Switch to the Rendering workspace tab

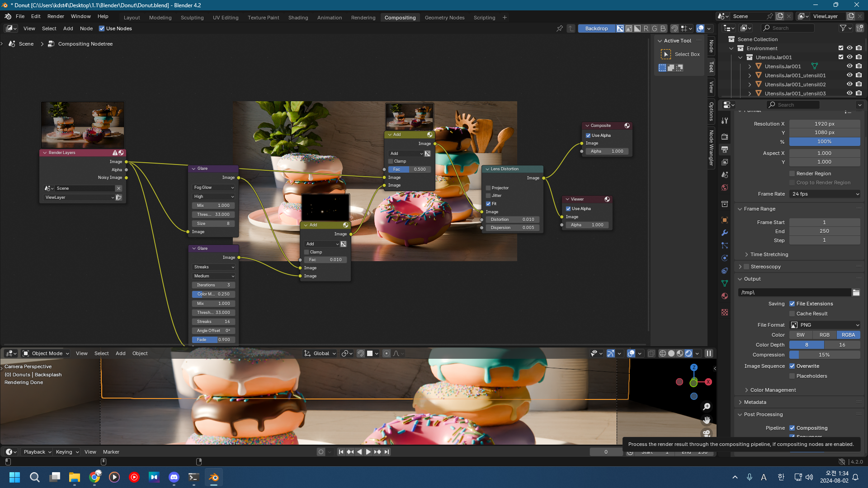[x=363, y=18]
